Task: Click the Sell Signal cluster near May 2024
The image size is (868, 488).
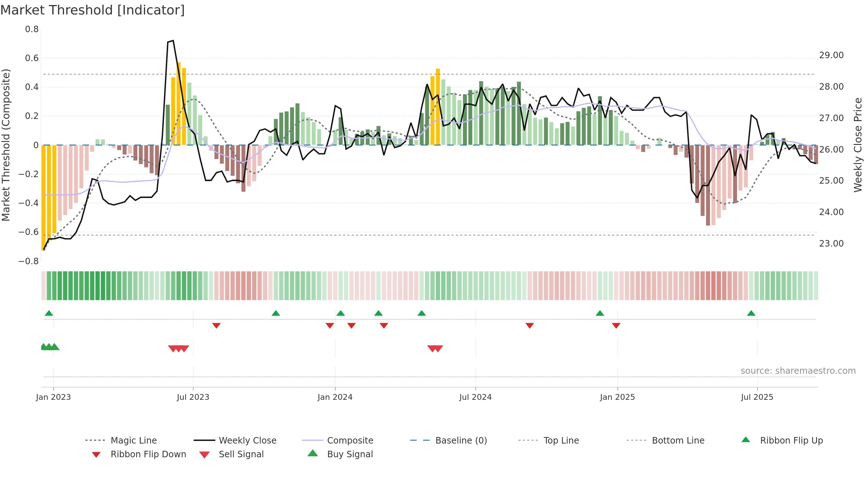Action: (x=435, y=349)
